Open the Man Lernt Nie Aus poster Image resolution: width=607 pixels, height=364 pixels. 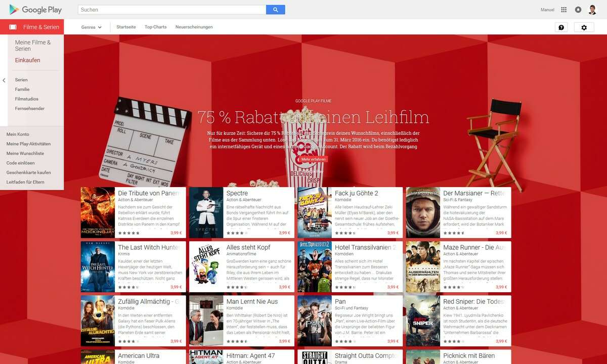point(206,321)
